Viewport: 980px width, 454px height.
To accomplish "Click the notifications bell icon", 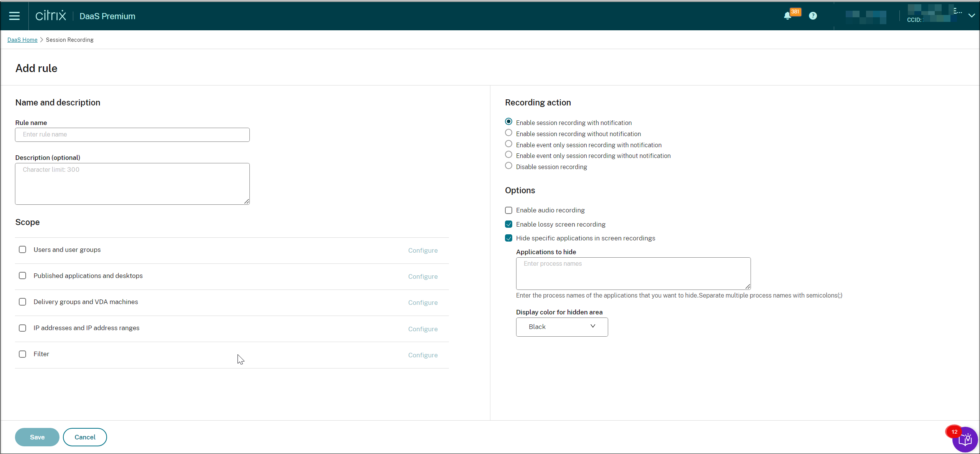I will coord(787,16).
